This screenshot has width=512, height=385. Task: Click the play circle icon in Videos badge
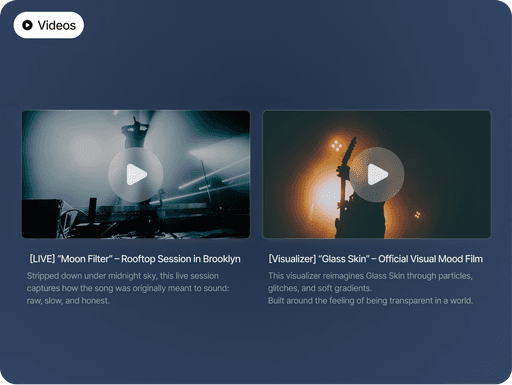(x=27, y=25)
